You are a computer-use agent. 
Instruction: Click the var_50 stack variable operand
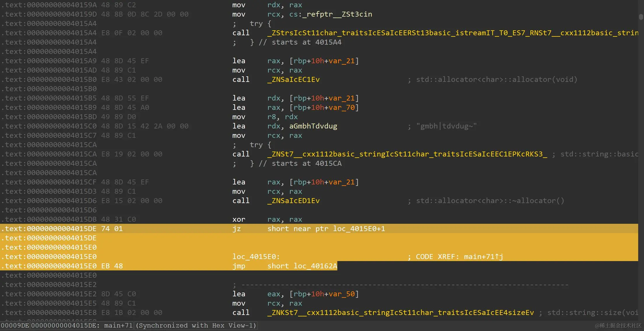point(342,294)
